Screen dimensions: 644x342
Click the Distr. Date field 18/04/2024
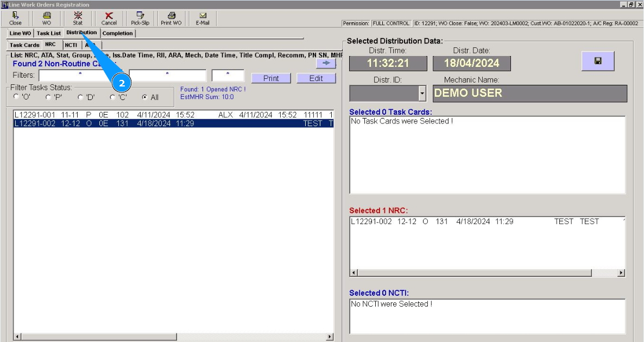471,63
